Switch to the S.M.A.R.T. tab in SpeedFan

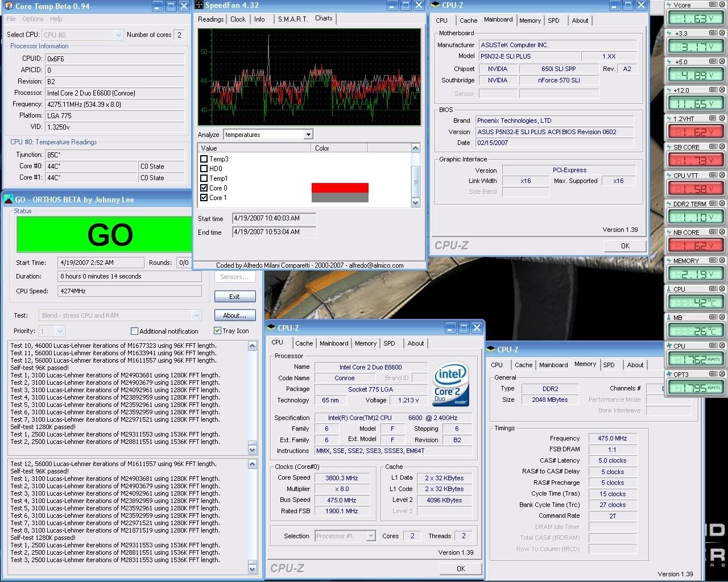tap(292, 19)
